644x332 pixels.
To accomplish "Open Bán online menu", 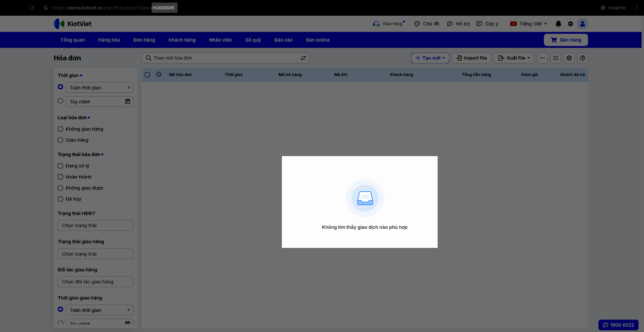I will 318,40.
